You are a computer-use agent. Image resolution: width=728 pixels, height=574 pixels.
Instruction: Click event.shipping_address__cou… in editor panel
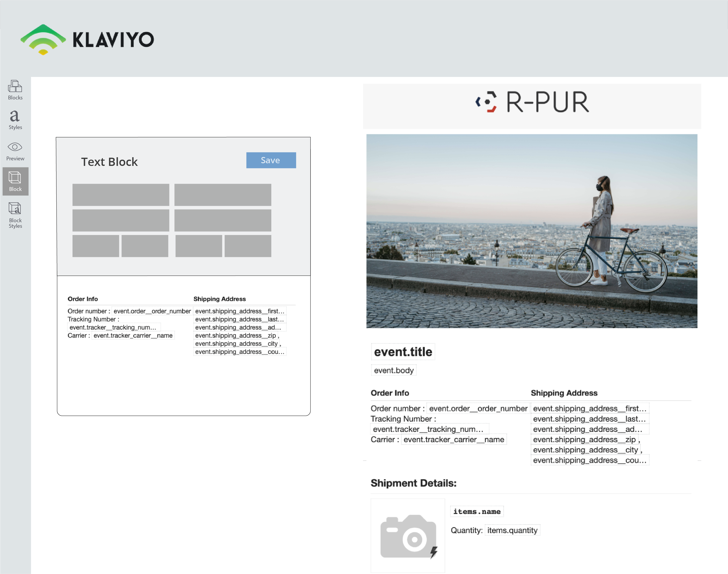point(240,352)
